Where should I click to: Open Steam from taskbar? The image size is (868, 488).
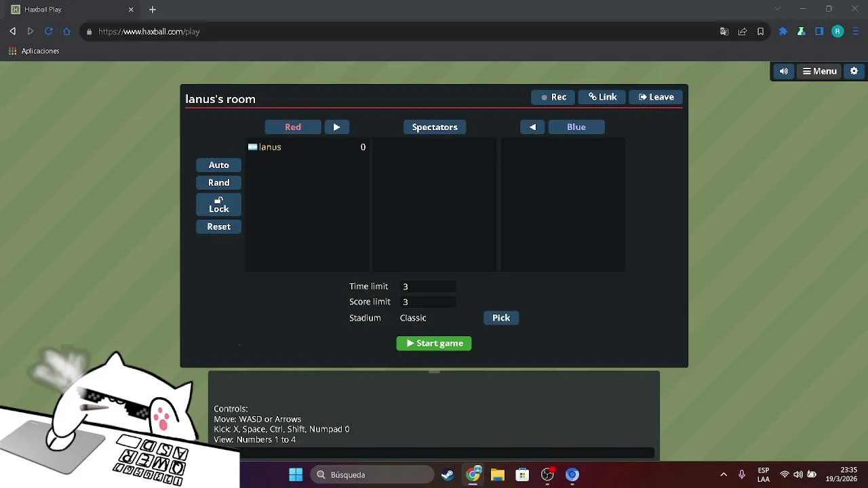pyautogui.click(x=448, y=475)
